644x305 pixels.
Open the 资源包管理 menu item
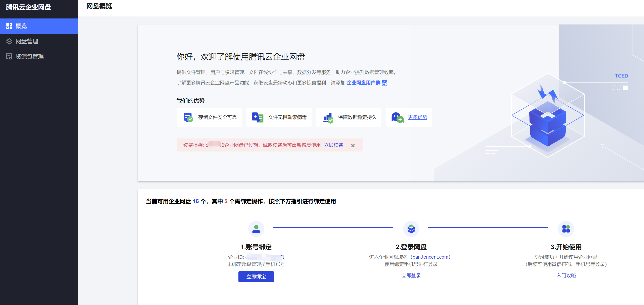(30, 56)
